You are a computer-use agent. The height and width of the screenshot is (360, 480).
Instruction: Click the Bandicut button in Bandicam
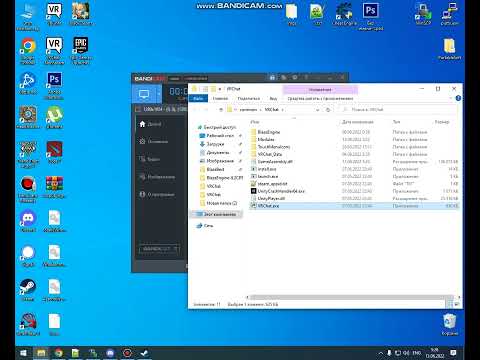pyautogui.click(x=159, y=249)
